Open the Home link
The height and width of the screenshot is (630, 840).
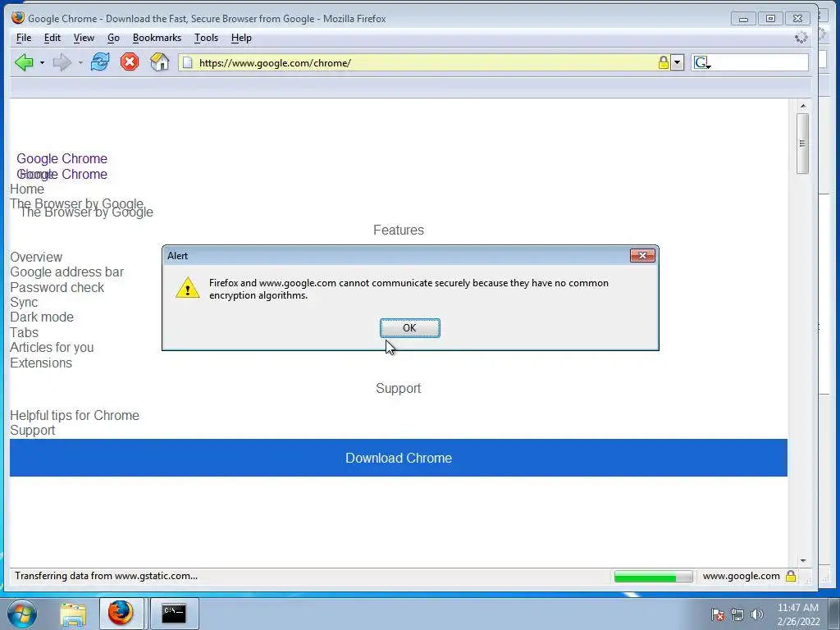(x=27, y=189)
